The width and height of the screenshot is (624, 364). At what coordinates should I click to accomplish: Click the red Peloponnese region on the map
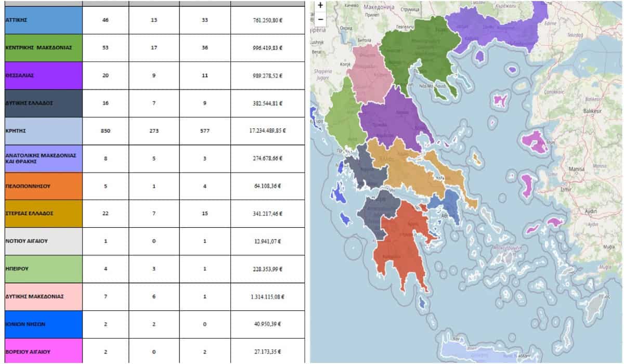click(x=403, y=239)
